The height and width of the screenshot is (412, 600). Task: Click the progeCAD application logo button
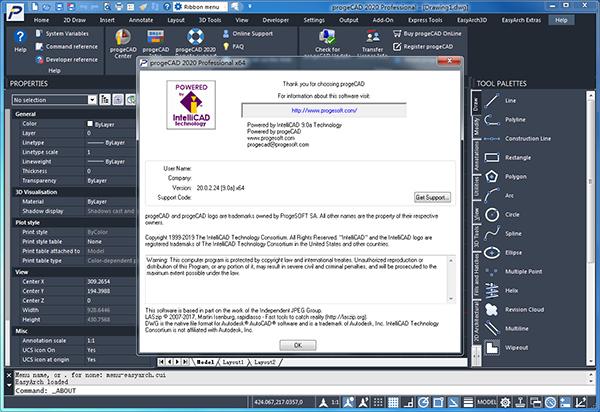pyautogui.click(x=15, y=12)
